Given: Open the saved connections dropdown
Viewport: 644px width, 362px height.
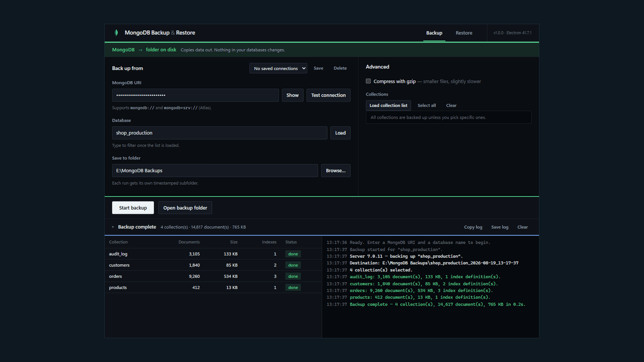Looking at the screenshot, I should (x=278, y=68).
